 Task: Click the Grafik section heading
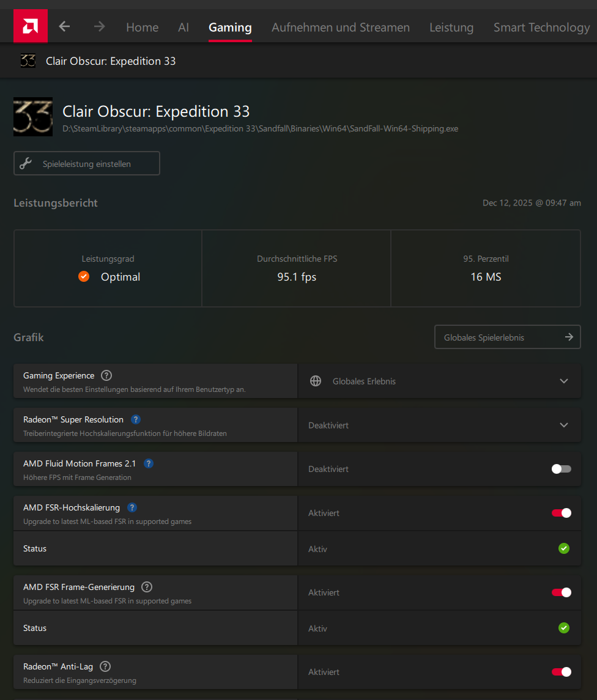pos(29,337)
